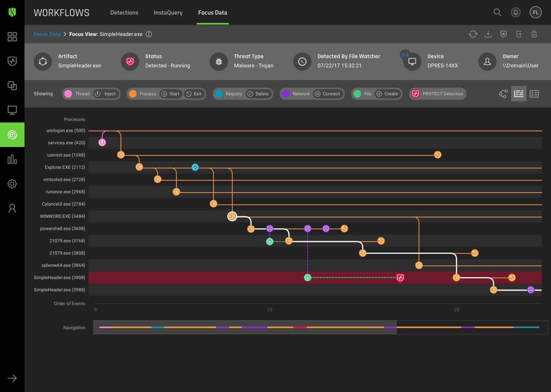Image resolution: width=551 pixels, height=392 pixels.
Task: Select runonce.exe (2968) process label
Action: [65, 192]
